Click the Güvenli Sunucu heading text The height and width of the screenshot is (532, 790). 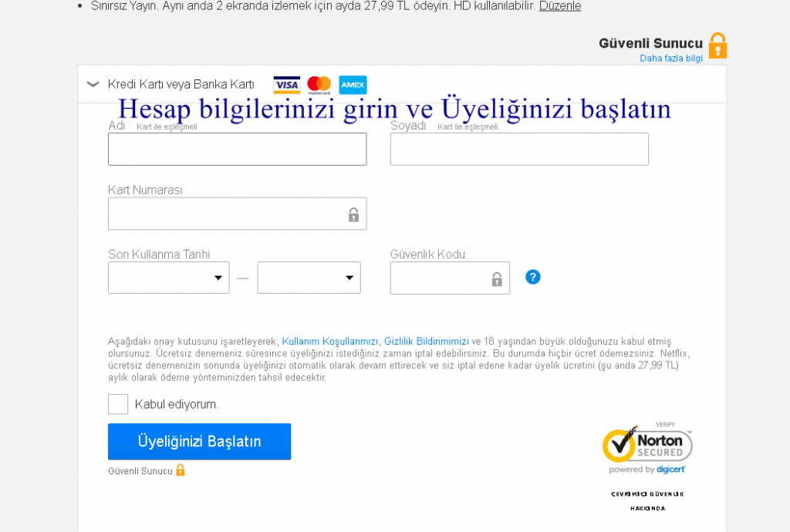coord(650,43)
